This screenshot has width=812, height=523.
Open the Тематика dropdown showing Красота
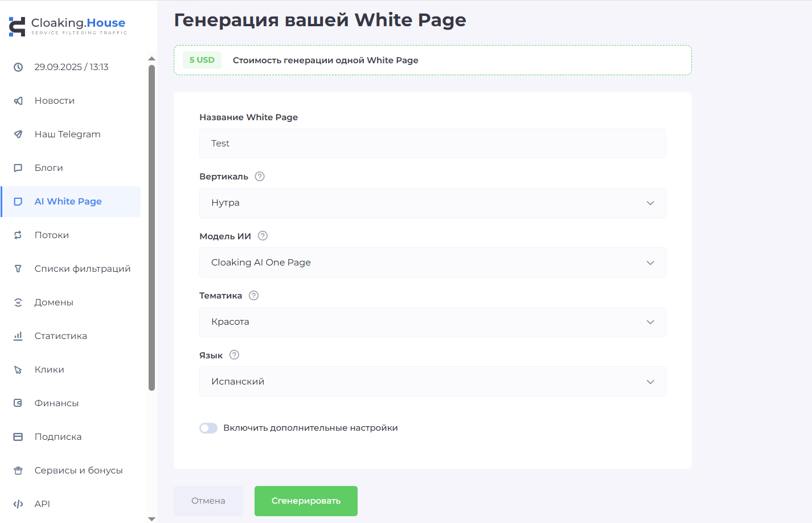coord(432,322)
